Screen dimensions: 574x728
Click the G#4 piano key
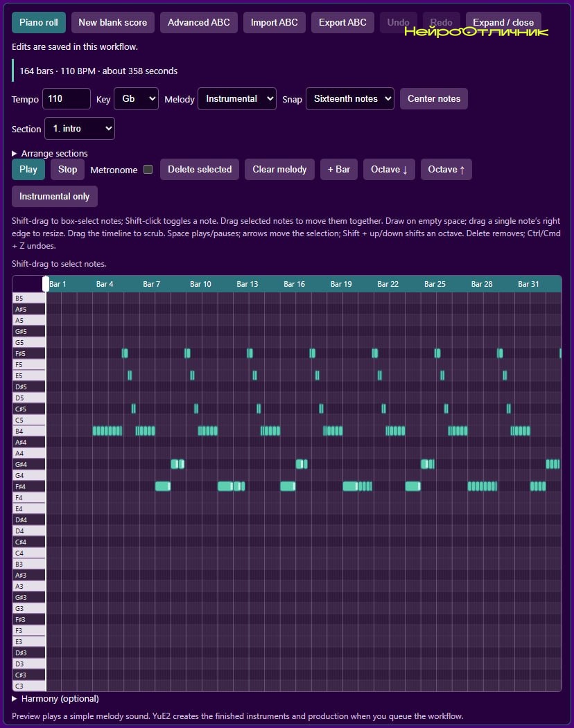(x=29, y=464)
